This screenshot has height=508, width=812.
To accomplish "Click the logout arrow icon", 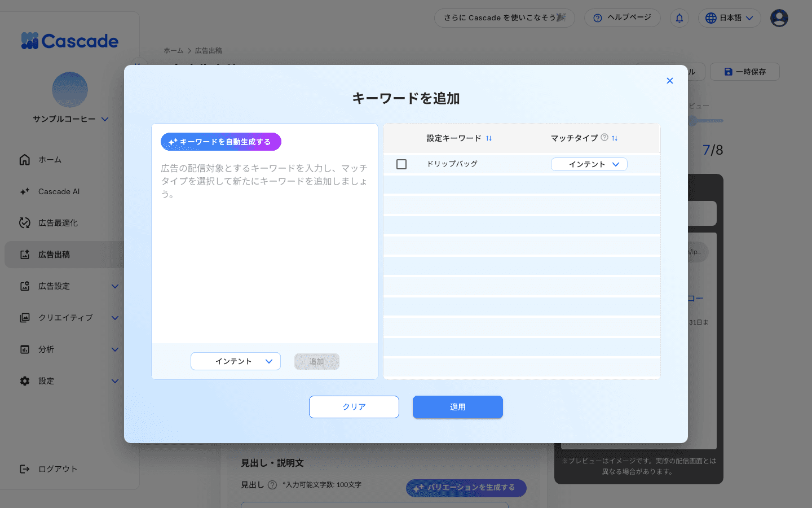I will (x=25, y=469).
